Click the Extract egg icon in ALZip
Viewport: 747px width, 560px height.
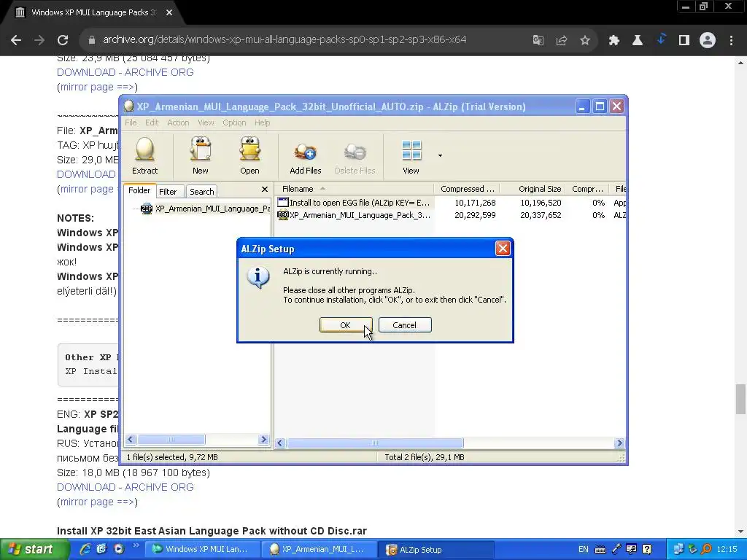[x=145, y=149]
